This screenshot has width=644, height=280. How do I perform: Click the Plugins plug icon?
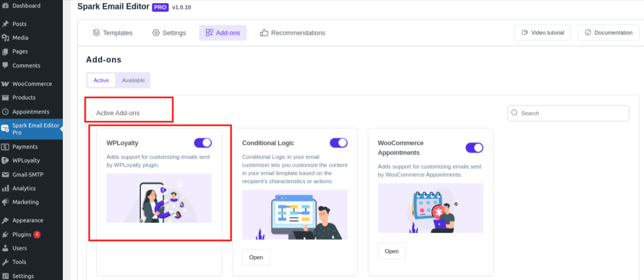click(x=5, y=235)
